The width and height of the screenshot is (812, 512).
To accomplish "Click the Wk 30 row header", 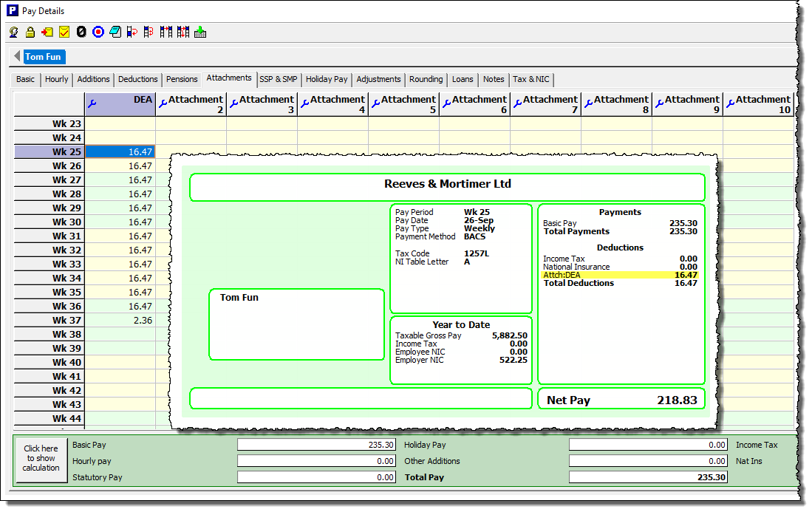I will point(50,222).
